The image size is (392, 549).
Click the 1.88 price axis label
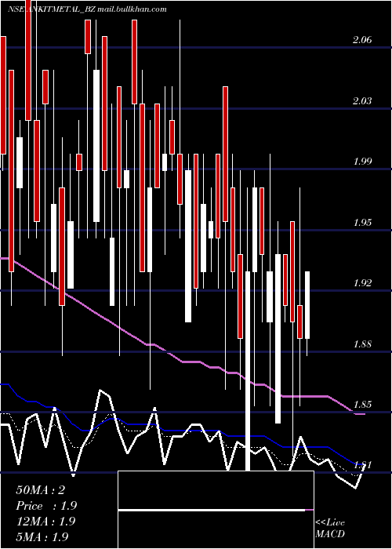point(362,344)
